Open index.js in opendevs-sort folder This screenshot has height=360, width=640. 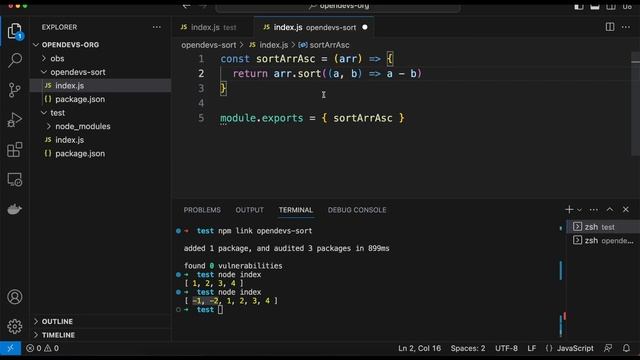[100, 85]
